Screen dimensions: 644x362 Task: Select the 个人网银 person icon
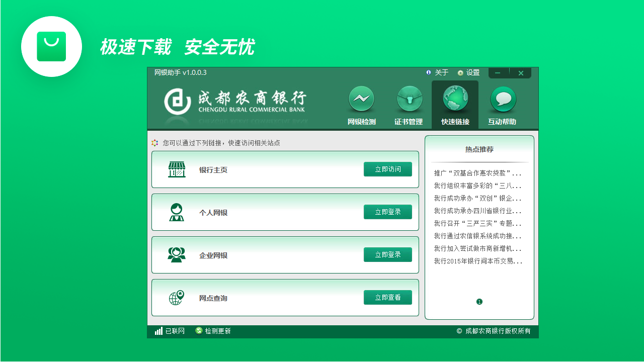[176, 212]
